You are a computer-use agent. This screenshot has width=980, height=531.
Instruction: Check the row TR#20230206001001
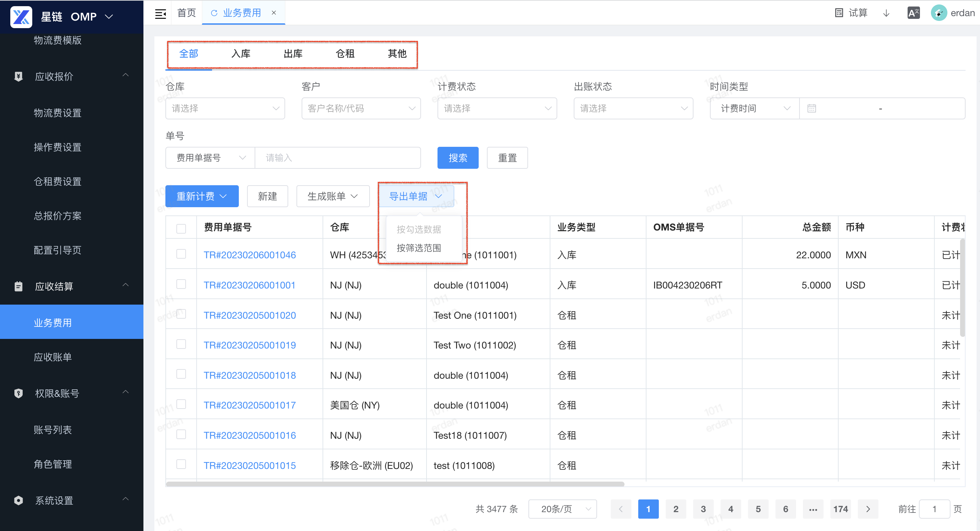coord(181,284)
